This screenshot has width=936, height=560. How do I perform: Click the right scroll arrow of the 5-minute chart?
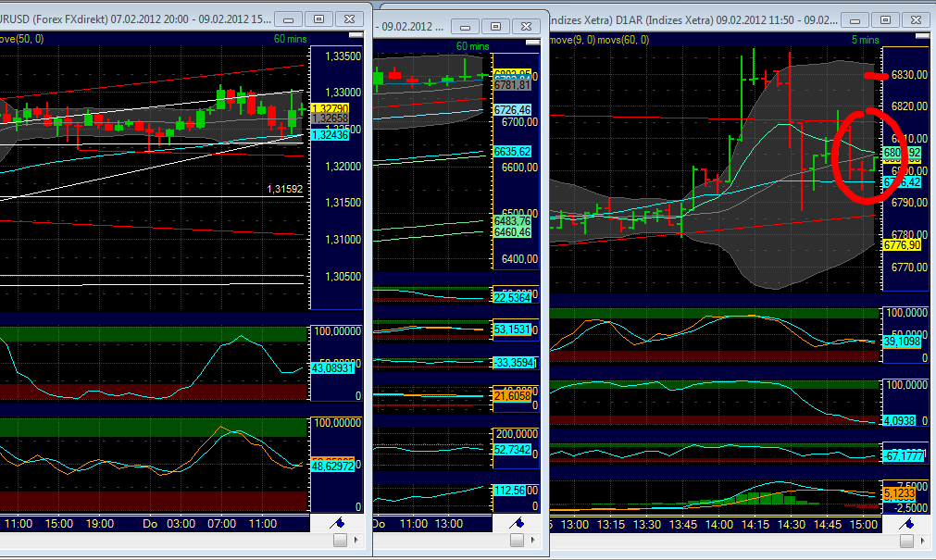(922, 541)
